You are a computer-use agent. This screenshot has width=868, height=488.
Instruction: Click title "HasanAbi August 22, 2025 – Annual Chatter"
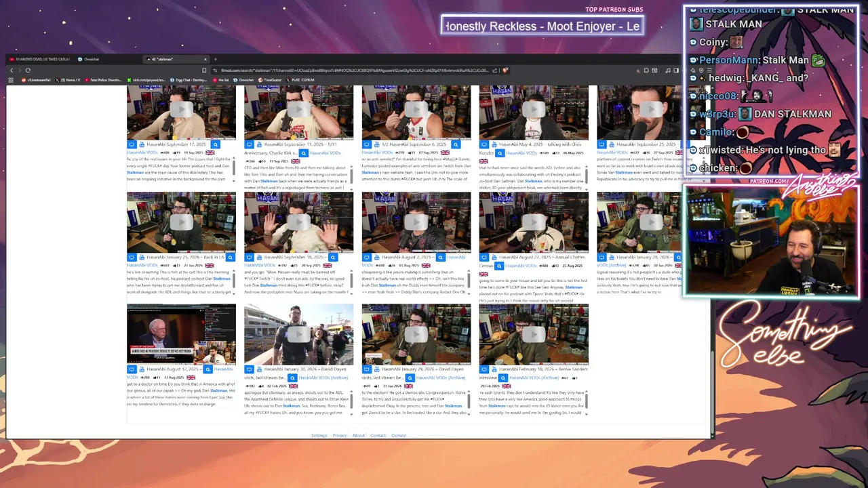click(x=541, y=258)
